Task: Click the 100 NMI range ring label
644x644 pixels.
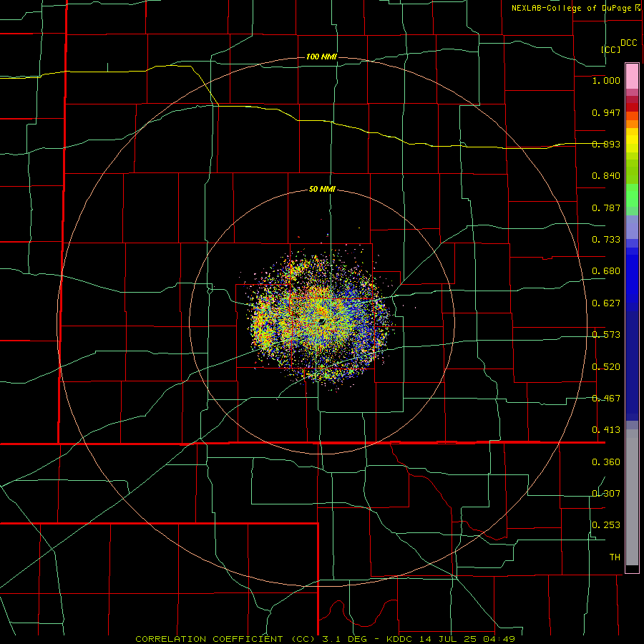Action: (x=321, y=57)
